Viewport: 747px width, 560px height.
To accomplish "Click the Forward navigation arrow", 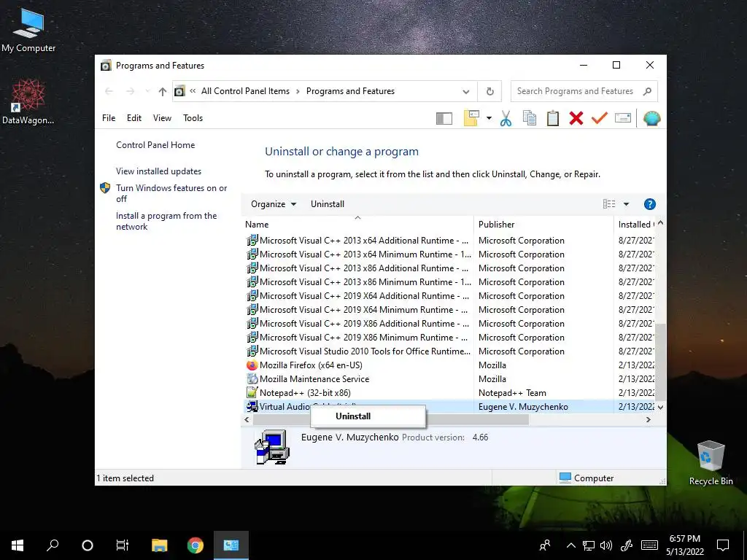I will coord(130,91).
